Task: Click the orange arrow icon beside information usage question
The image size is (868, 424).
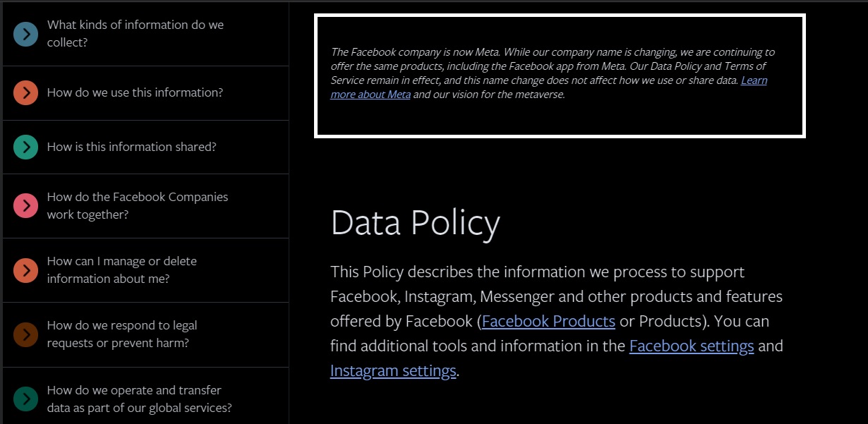Action: click(x=25, y=92)
